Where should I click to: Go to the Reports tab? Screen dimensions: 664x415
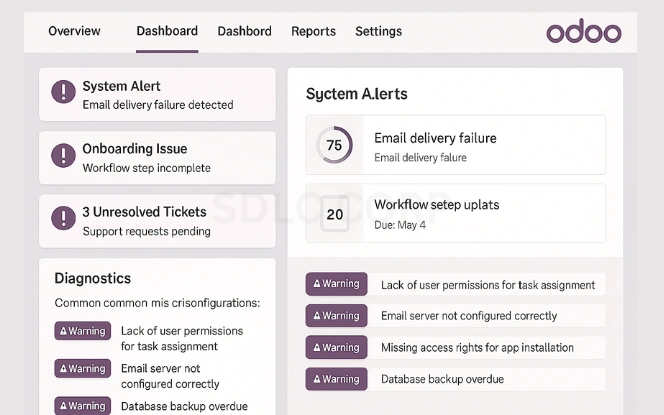313,31
